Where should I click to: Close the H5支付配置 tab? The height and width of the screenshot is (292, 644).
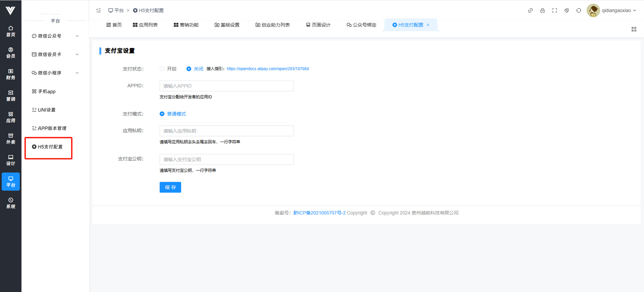click(428, 25)
